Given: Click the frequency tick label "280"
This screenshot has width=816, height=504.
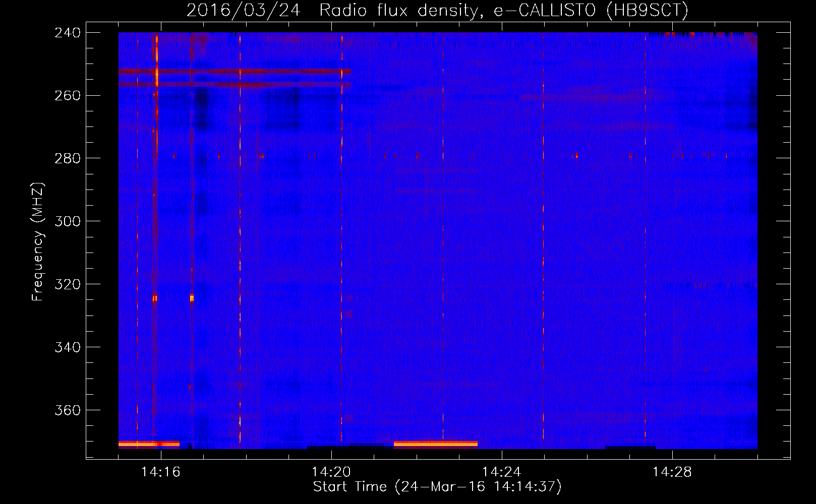Looking at the screenshot, I should (68, 159).
